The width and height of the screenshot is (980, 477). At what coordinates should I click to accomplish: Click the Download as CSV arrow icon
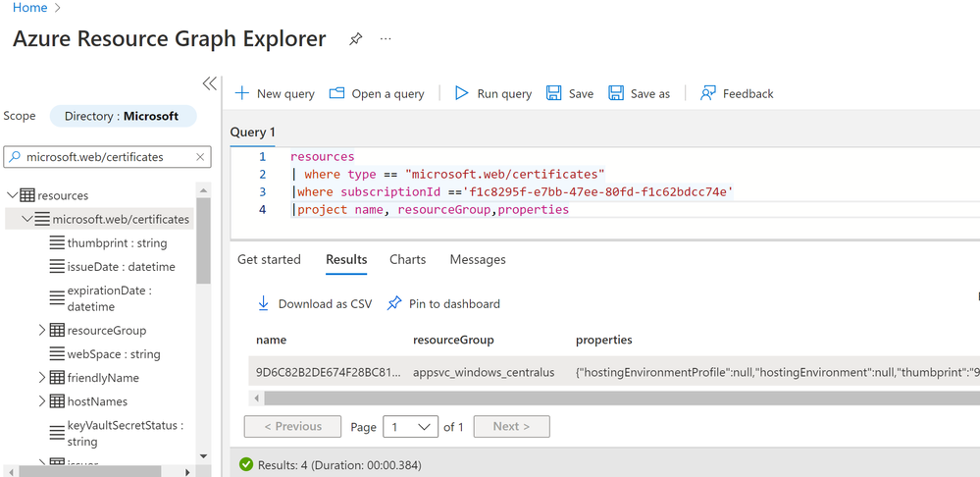tap(263, 304)
